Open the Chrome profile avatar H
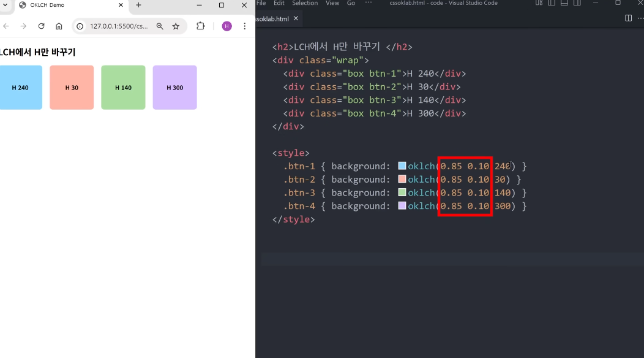Image resolution: width=644 pixels, height=358 pixels. pyautogui.click(x=227, y=26)
